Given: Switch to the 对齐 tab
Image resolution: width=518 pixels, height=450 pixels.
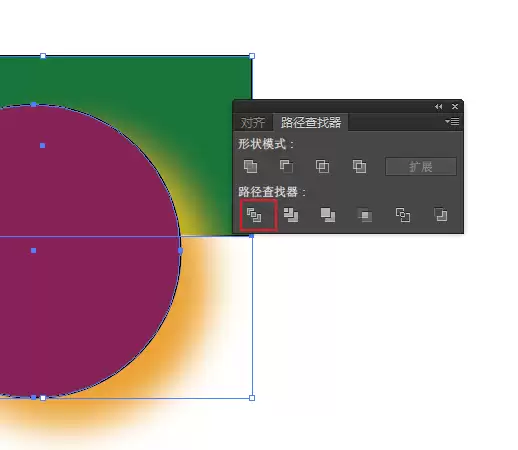Looking at the screenshot, I should [x=253, y=123].
